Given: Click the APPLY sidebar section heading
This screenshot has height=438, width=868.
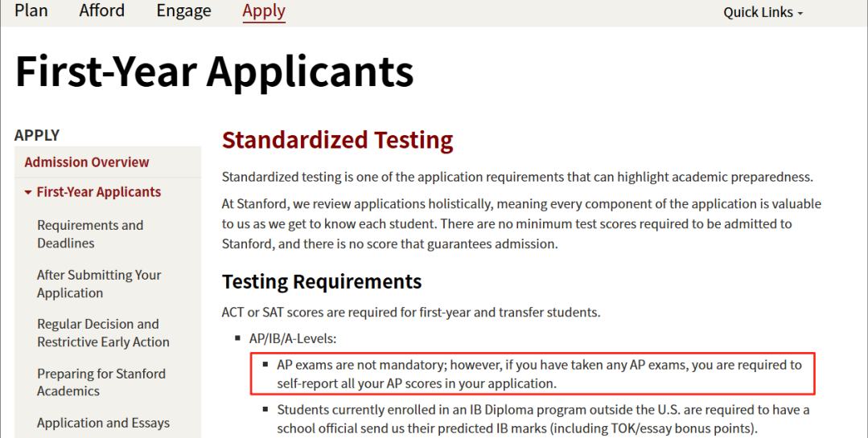Looking at the screenshot, I should [x=37, y=135].
